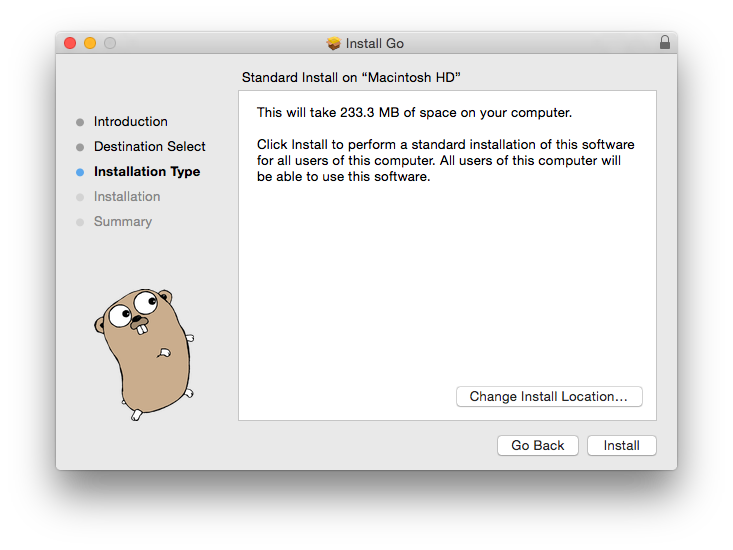Image resolution: width=733 pixels, height=550 pixels.
Task: Click the text "This will take 233.3 MB"
Action: [x=328, y=113]
